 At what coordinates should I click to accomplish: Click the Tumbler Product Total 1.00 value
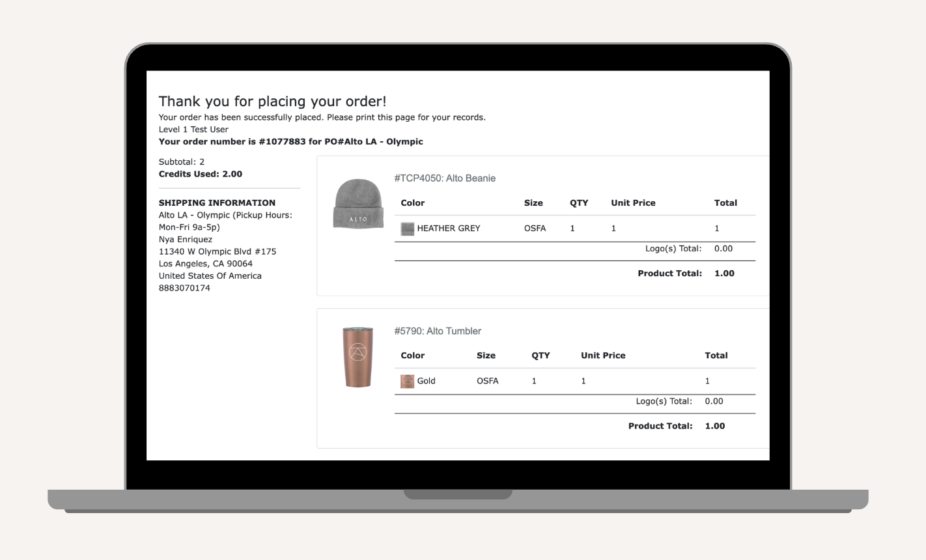tap(714, 426)
